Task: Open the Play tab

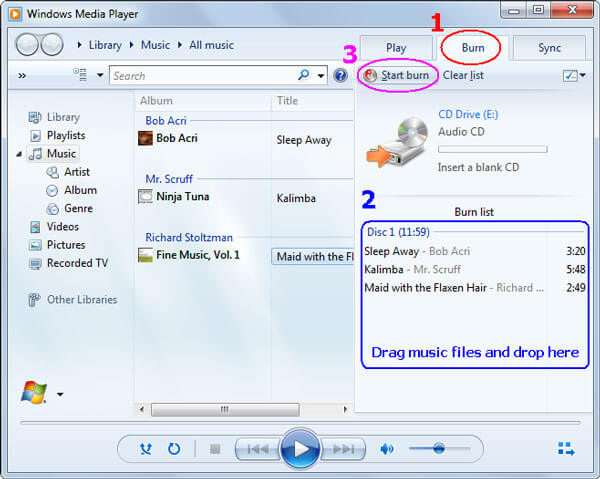Action: pos(396,47)
